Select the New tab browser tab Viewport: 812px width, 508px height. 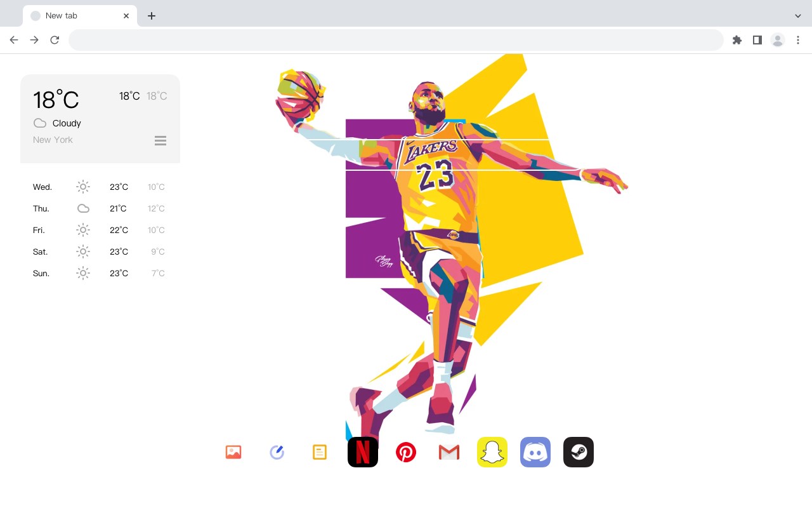(80, 16)
